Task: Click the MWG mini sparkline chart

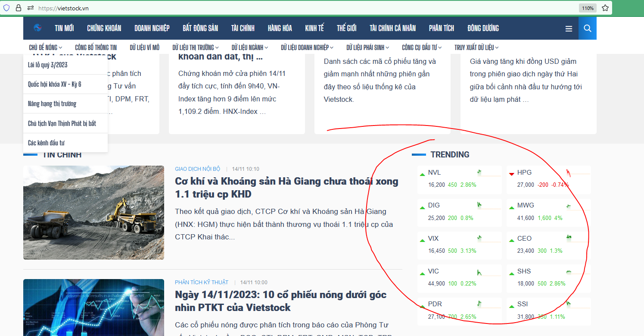Action: 578,207
